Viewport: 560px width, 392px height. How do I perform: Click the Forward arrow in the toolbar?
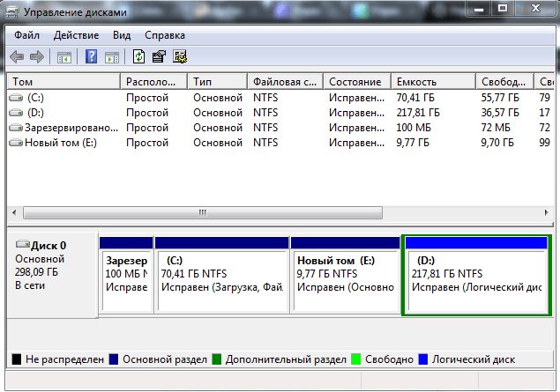(x=37, y=57)
